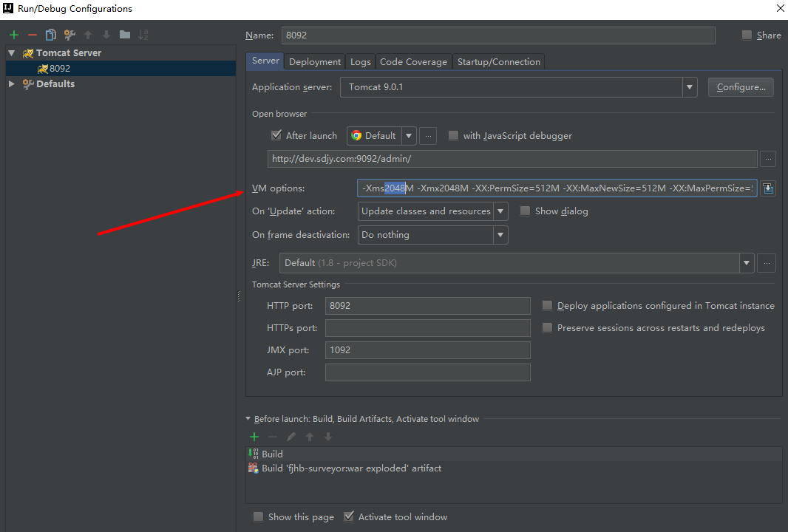Uncheck Activate tool window
Viewport: 788px width, 532px height.
[x=348, y=516]
